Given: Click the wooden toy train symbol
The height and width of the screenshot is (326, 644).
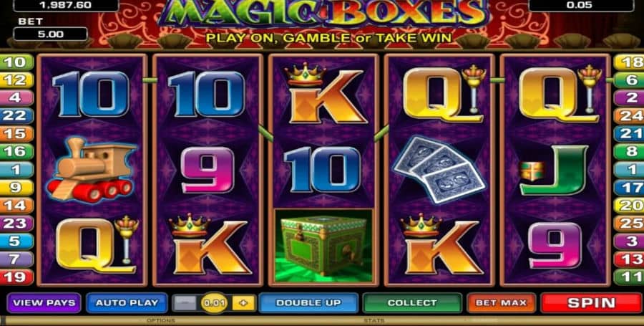Looking at the screenshot, I should pos(92,169).
